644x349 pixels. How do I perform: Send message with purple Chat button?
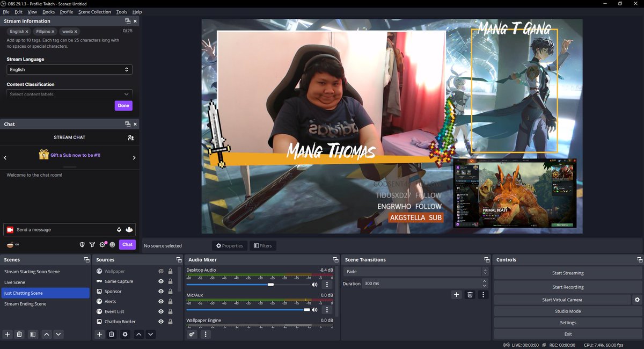[x=127, y=244]
